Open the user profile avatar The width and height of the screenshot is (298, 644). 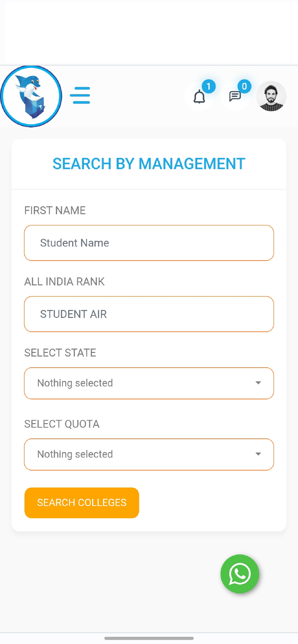271,96
